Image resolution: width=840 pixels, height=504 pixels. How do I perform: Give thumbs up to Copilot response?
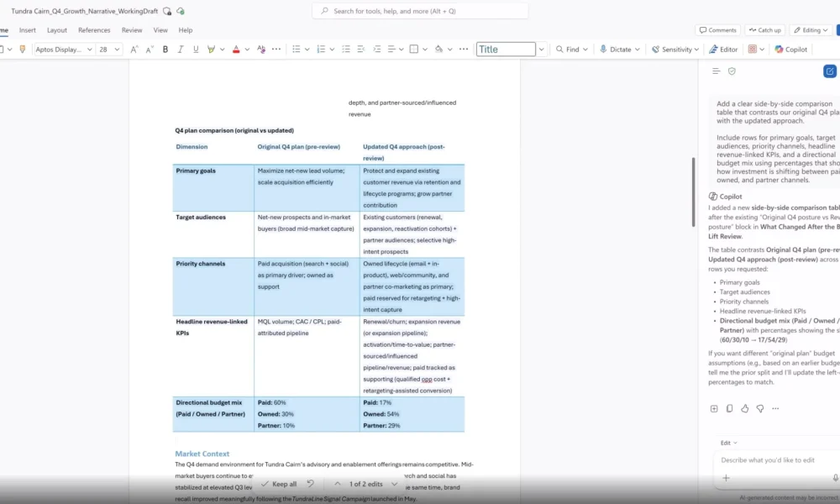click(744, 408)
